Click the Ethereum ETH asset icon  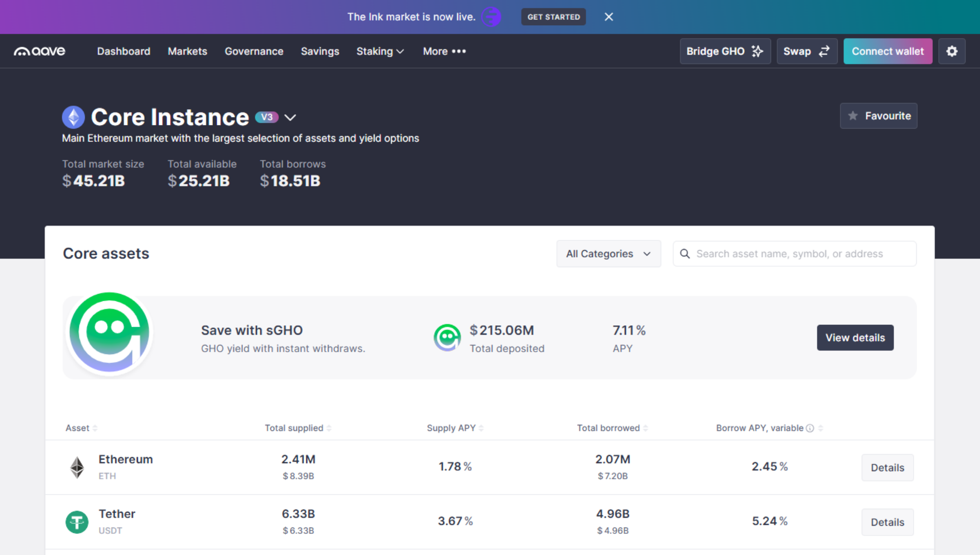click(77, 467)
